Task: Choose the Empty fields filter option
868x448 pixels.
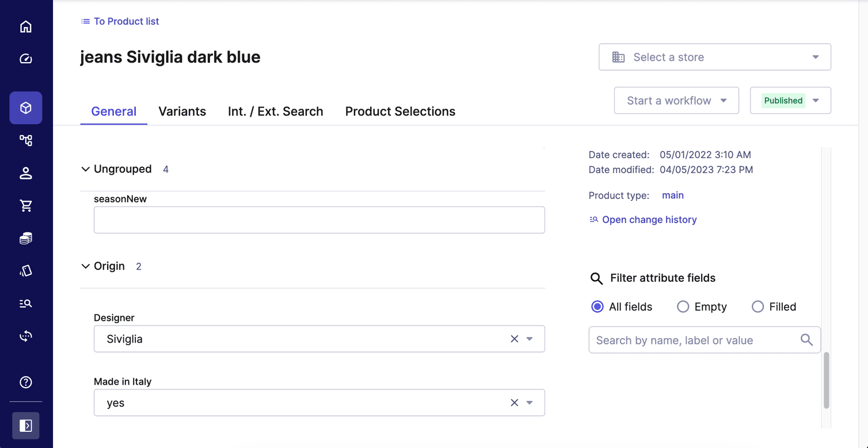Action: click(683, 307)
